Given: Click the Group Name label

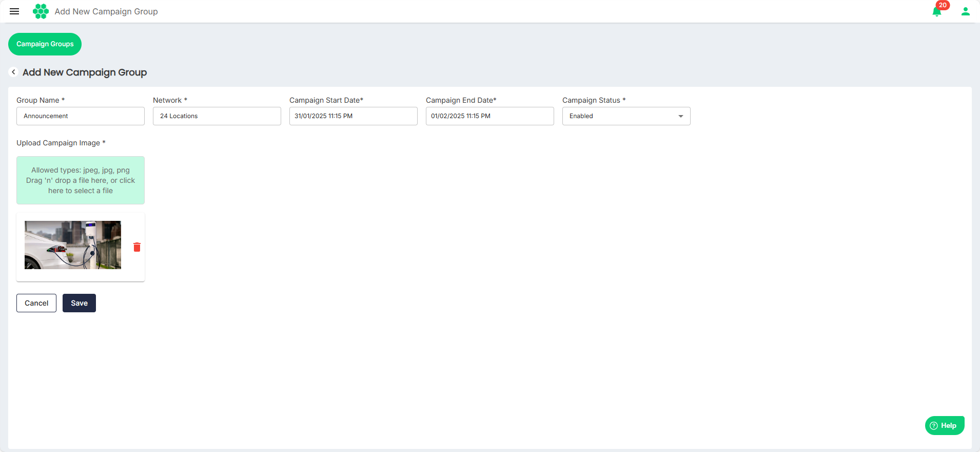Looking at the screenshot, I should coord(41,100).
